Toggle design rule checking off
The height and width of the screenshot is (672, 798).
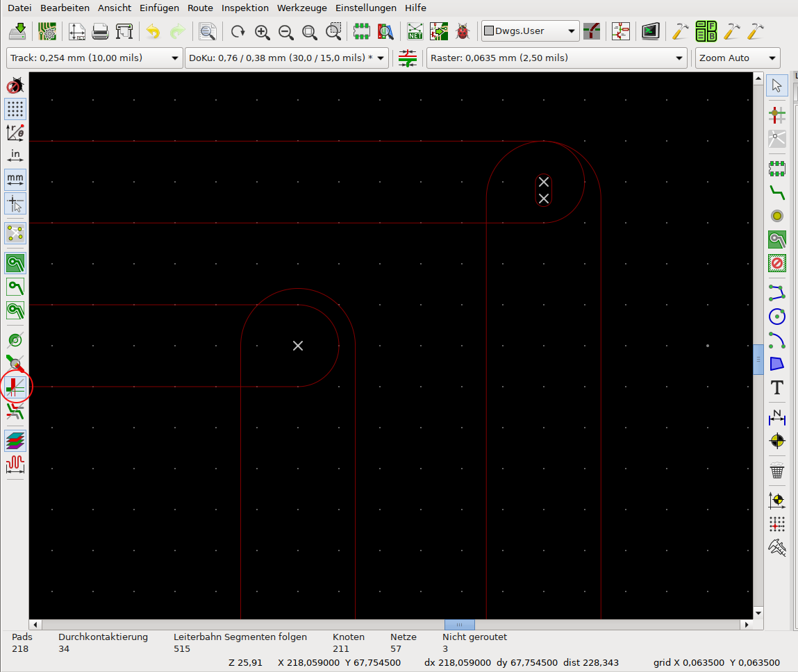click(x=15, y=85)
